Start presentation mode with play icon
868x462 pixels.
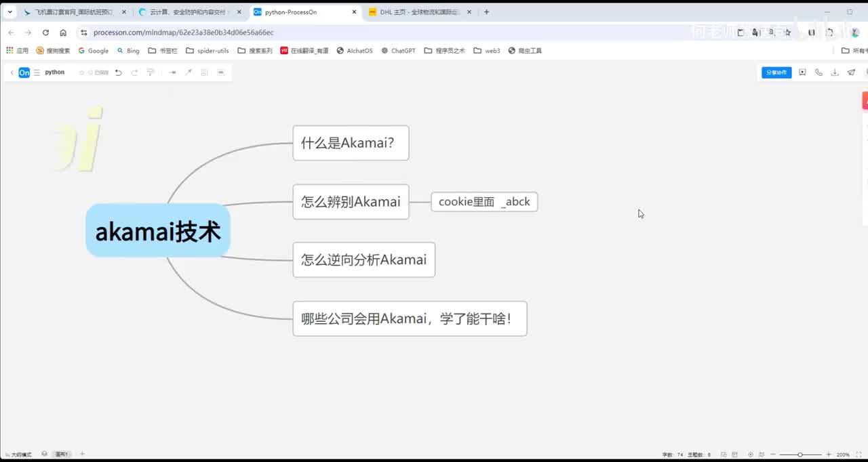(802, 72)
